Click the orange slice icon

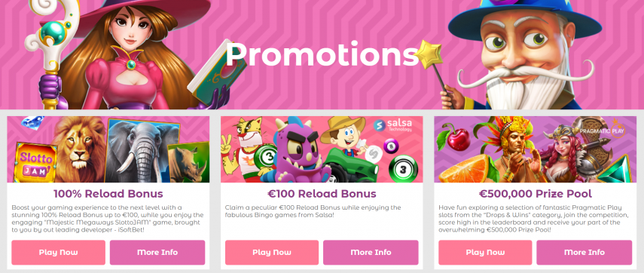tap(463, 170)
